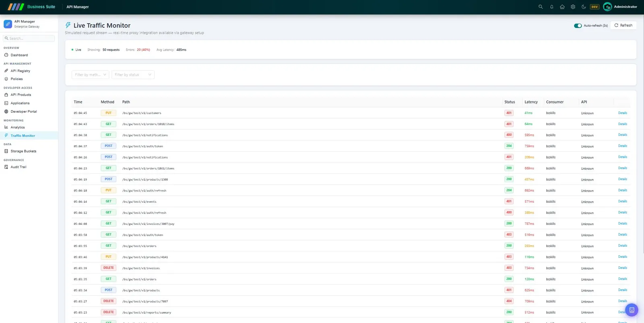644x323 pixels.
Task: Open notifications bell icon
Action: pyautogui.click(x=551, y=7)
